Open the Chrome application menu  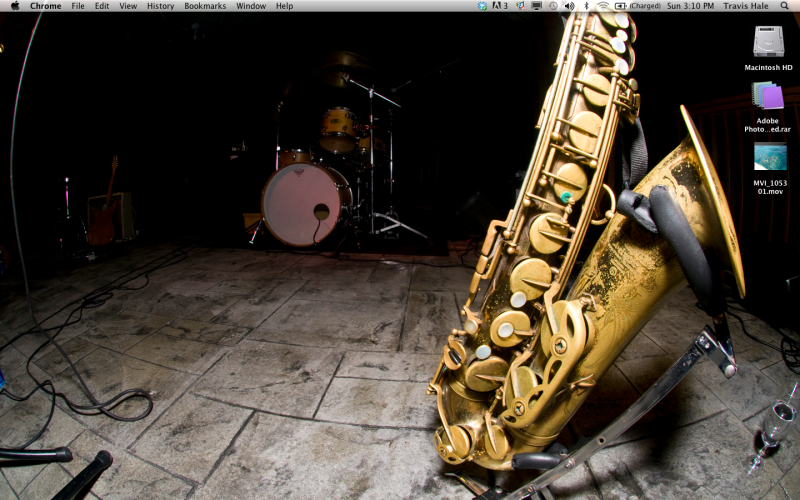pos(45,6)
